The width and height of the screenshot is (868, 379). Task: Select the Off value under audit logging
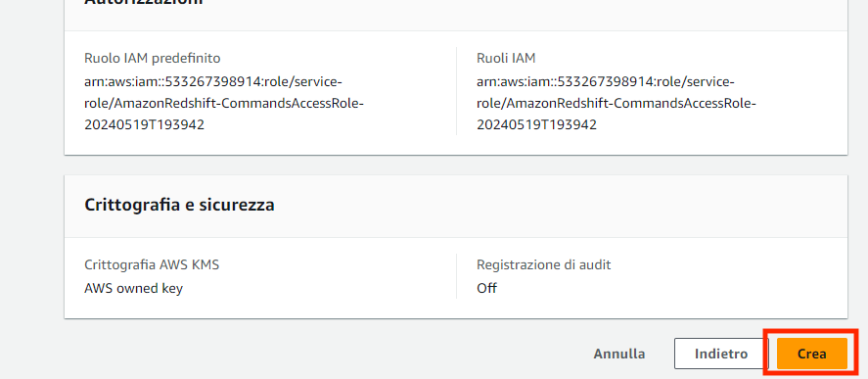(486, 288)
